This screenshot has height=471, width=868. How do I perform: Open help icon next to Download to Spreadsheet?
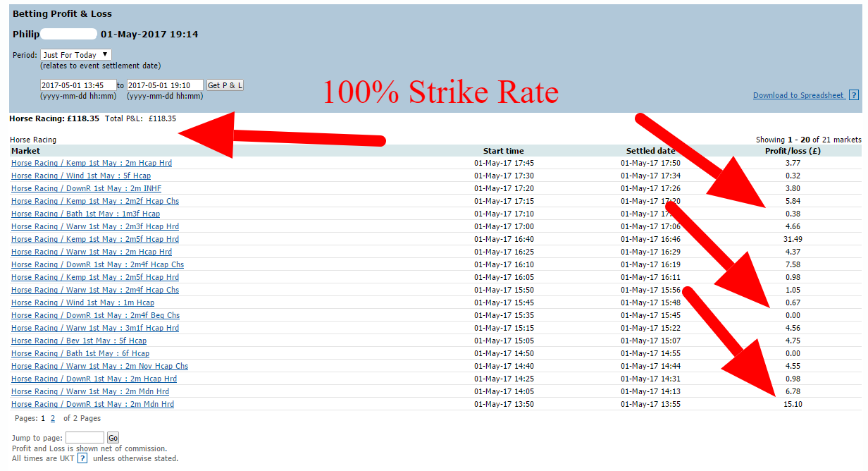pos(853,95)
